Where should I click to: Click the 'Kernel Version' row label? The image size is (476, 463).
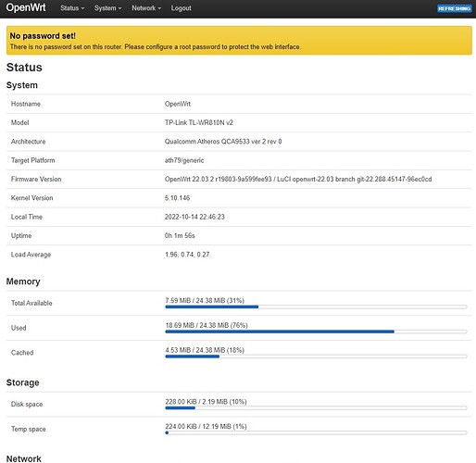(32, 198)
